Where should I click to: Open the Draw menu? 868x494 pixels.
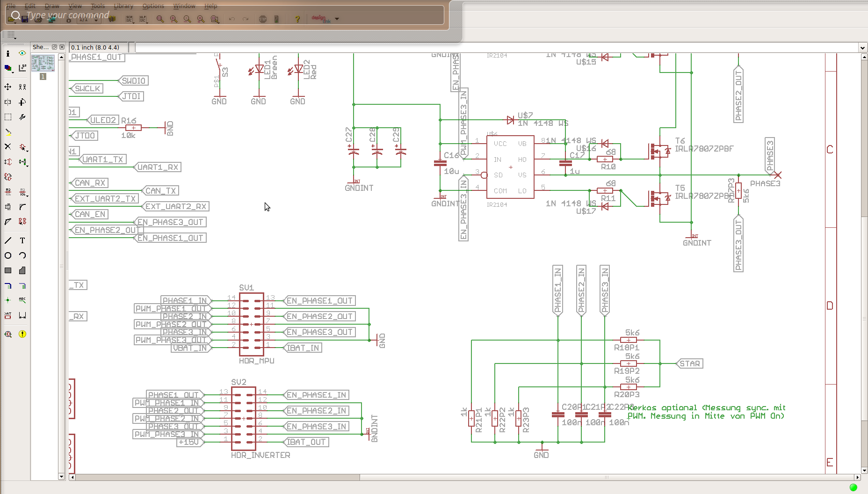pos(52,6)
